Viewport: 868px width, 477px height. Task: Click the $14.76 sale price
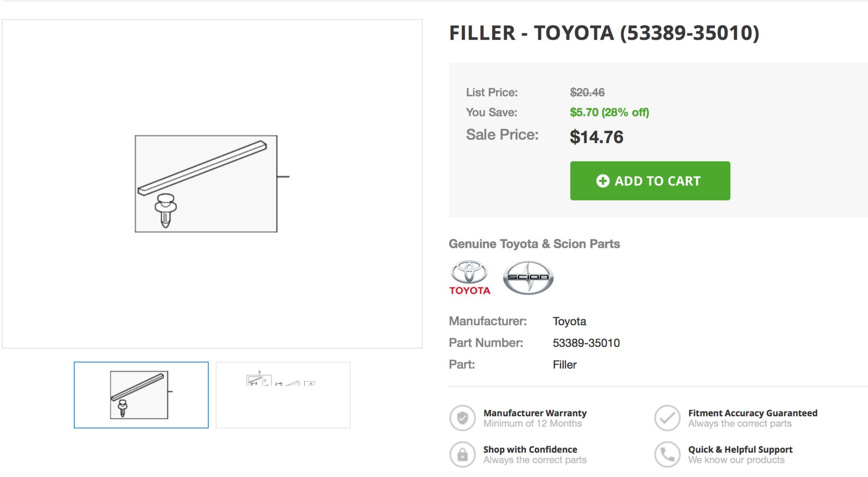(x=596, y=137)
